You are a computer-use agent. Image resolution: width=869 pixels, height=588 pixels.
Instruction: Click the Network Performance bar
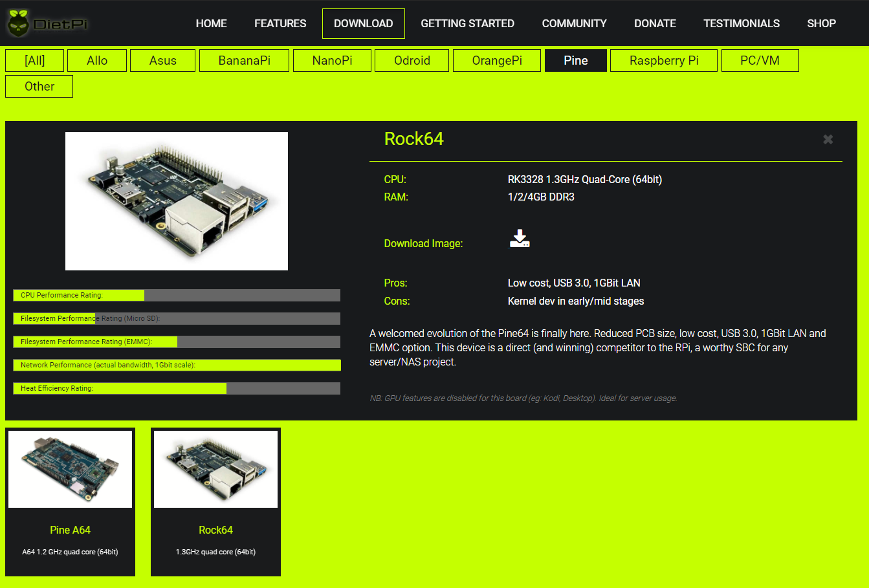[177, 365]
